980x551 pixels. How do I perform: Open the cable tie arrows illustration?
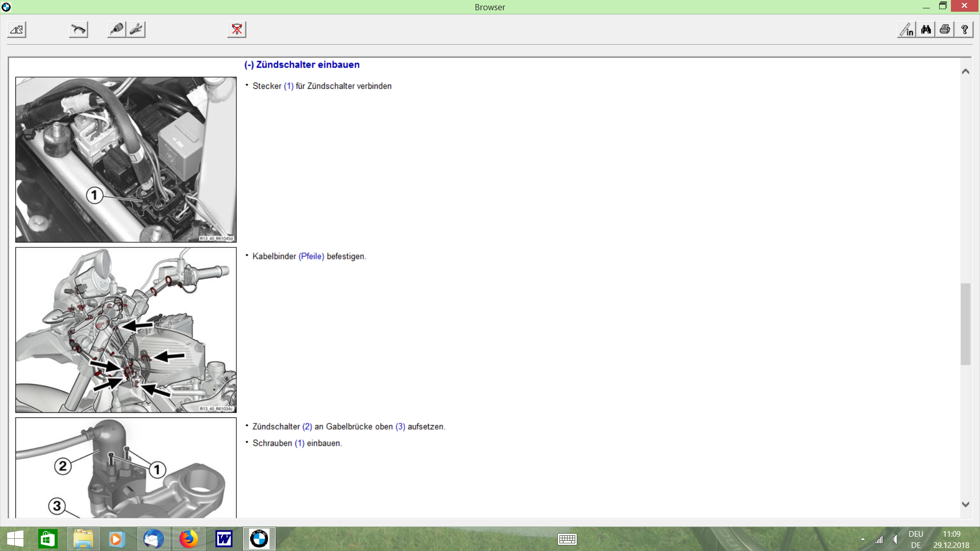pos(126,330)
